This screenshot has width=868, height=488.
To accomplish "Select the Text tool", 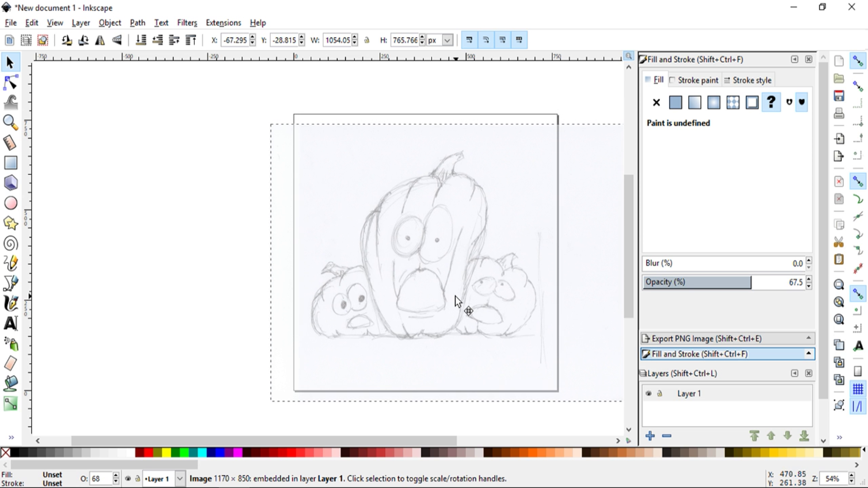I will [10, 324].
